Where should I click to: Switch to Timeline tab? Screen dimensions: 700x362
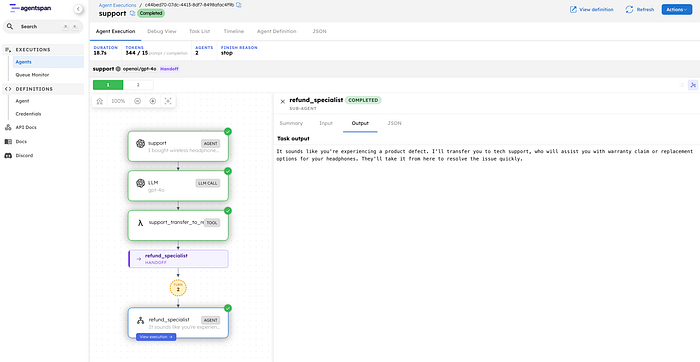pyautogui.click(x=233, y=31)
